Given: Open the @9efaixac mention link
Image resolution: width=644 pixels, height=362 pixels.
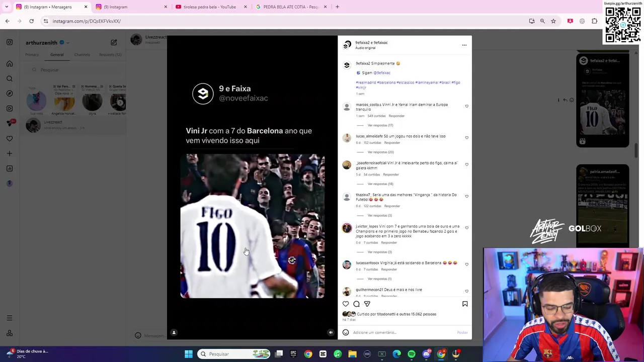Looking at the screenshot, I should click(382, 73).
